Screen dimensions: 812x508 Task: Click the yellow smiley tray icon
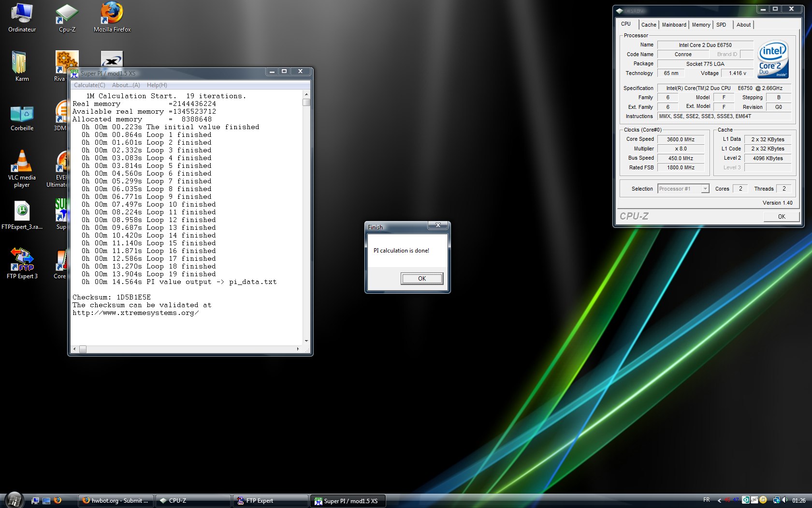click(763, 500)
